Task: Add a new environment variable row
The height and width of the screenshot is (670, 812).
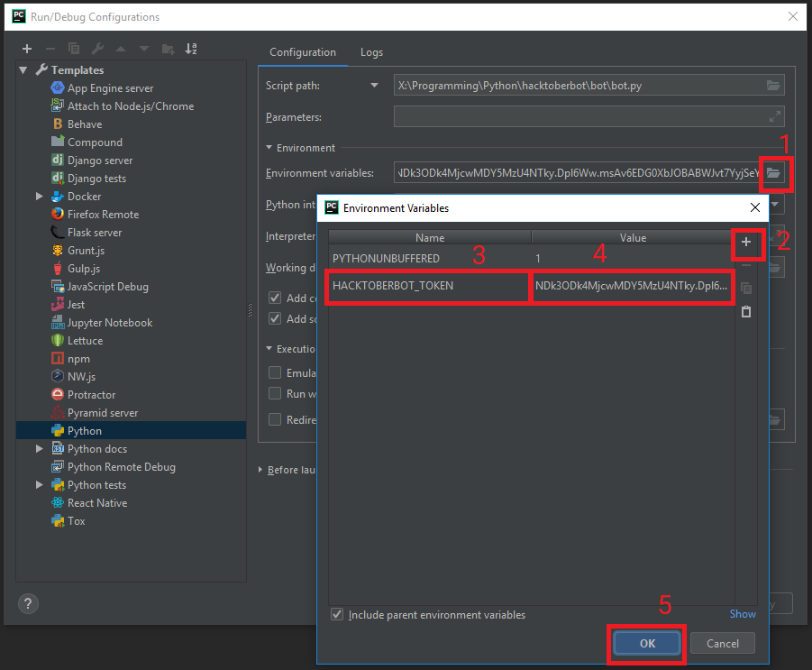Action: 745,242
